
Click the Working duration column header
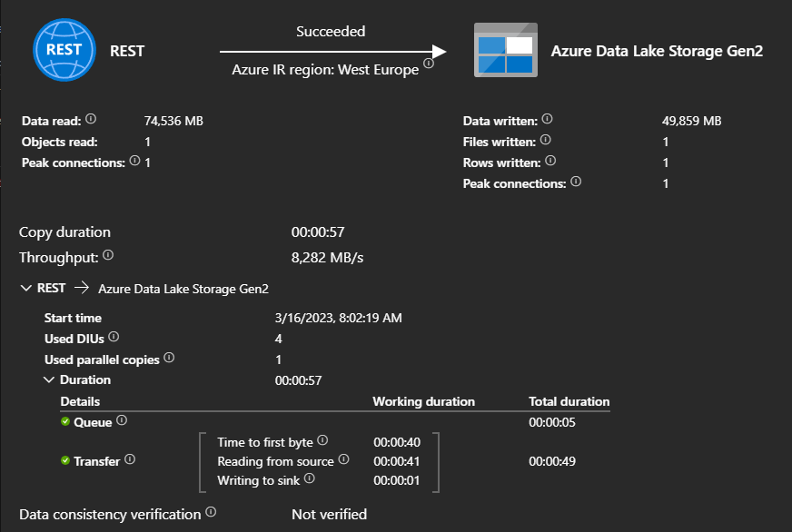[424, 401]
